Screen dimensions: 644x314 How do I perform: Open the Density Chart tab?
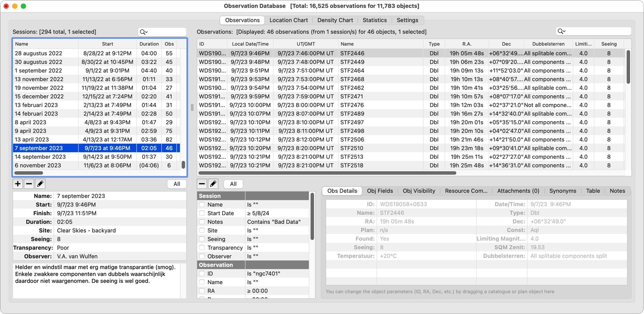tap(335, 20)
